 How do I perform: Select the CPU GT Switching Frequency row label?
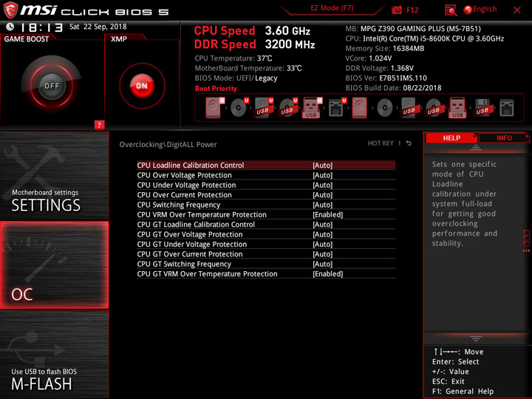click(x=184, y=264)
